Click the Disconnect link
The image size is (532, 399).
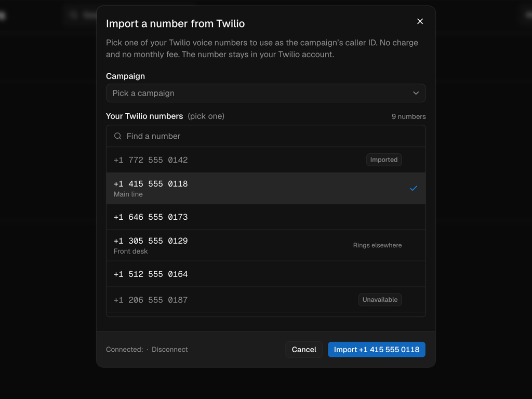(x=170, y=350)
